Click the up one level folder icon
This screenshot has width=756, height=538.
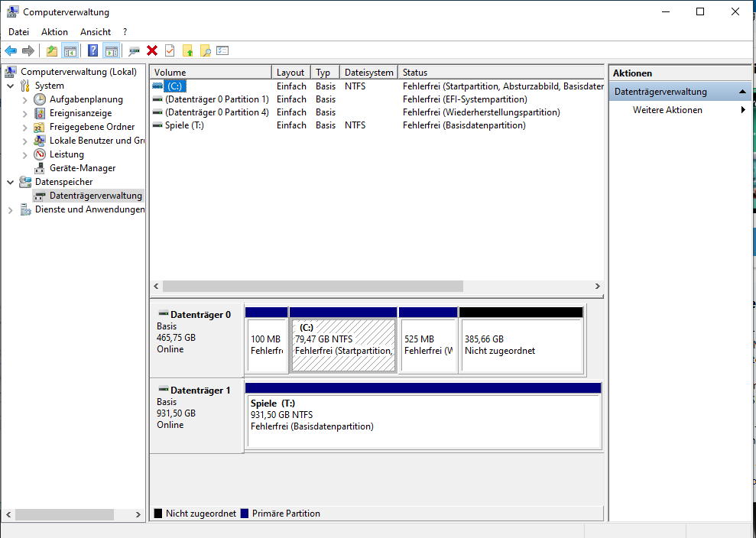[x=51, y=50]
